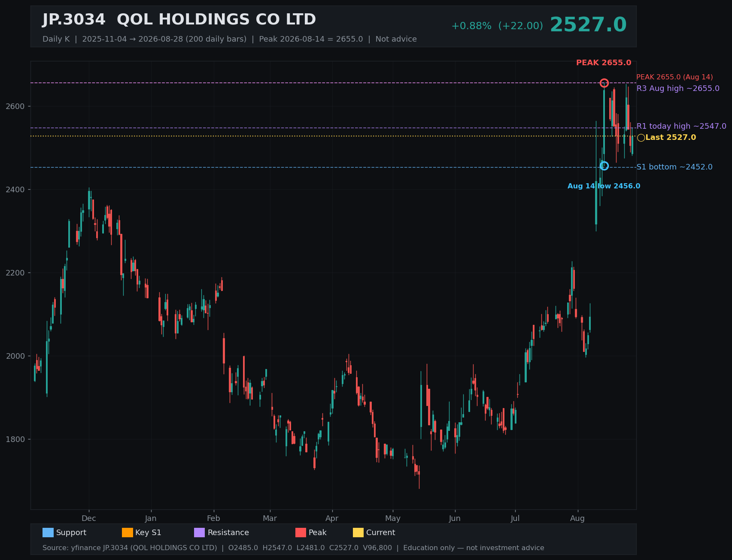Click the "Resistance" legend label
The height and width of the screenshot is (560, 732).
[228, 533]
